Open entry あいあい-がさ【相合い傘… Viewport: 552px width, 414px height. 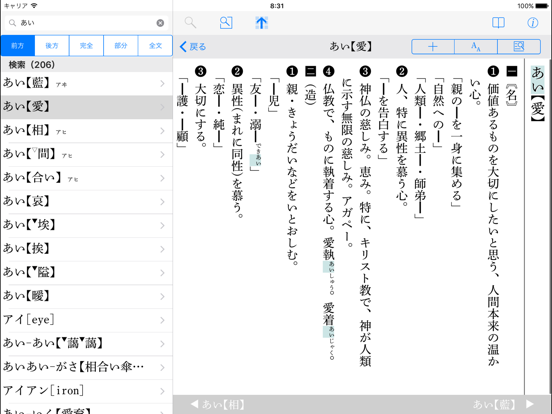87,367
